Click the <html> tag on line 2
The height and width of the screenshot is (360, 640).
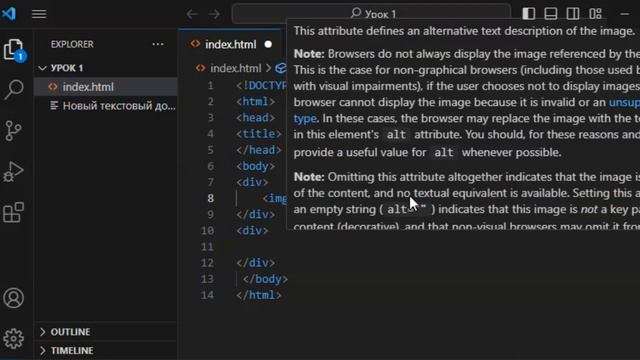click(x=256, y=101)
